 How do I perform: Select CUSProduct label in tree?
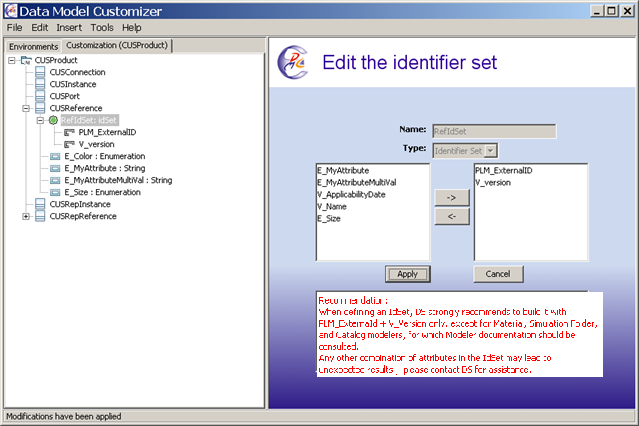coord(56,60)
